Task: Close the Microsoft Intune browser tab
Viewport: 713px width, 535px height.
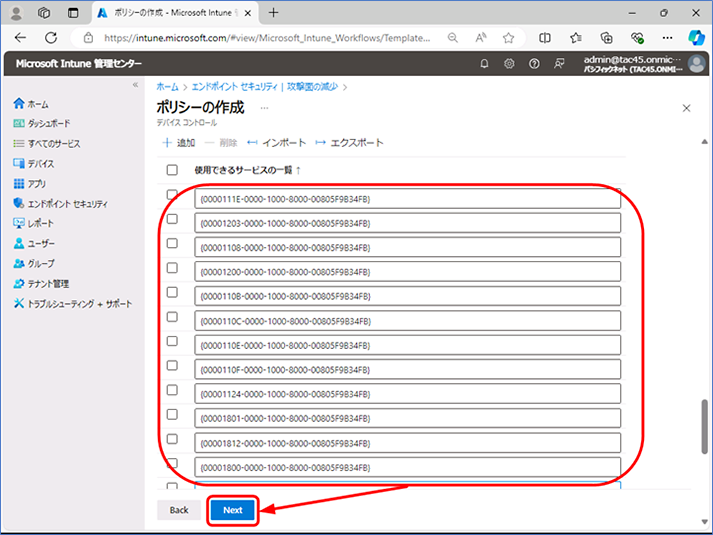Action: [248, 13]
